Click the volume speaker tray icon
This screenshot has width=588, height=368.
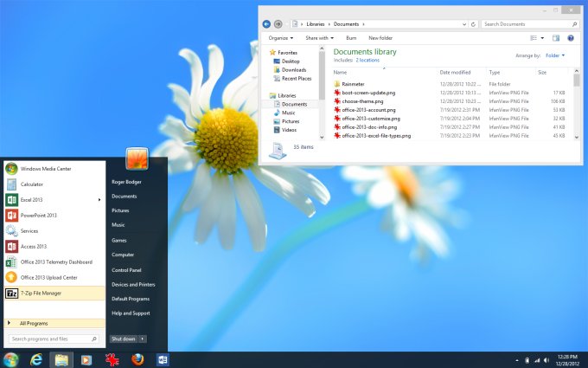[546, 360]
